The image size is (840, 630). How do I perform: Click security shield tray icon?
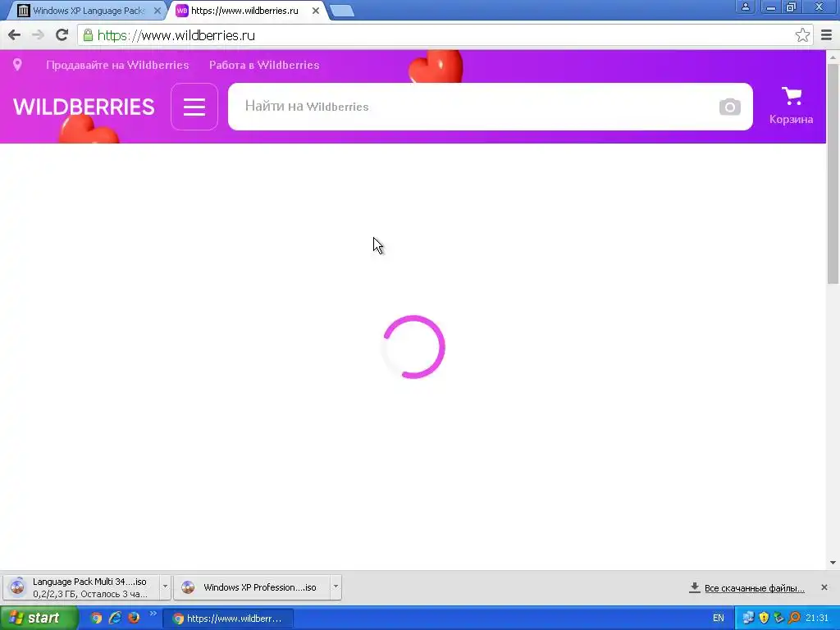[764, 618]
